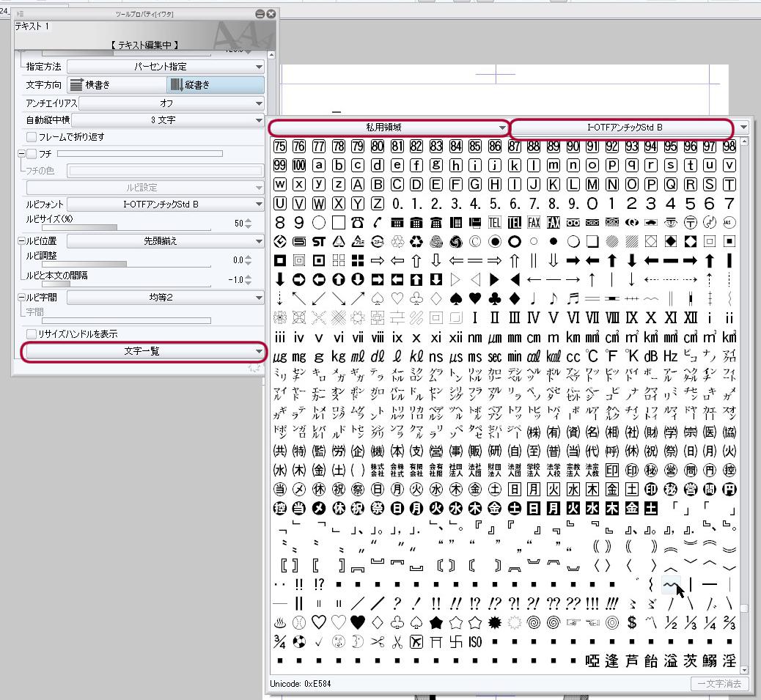This screenshot has height=700, width=761.
Task: Select the one-half fraction glyph
Action: click(x=671, y=622)
